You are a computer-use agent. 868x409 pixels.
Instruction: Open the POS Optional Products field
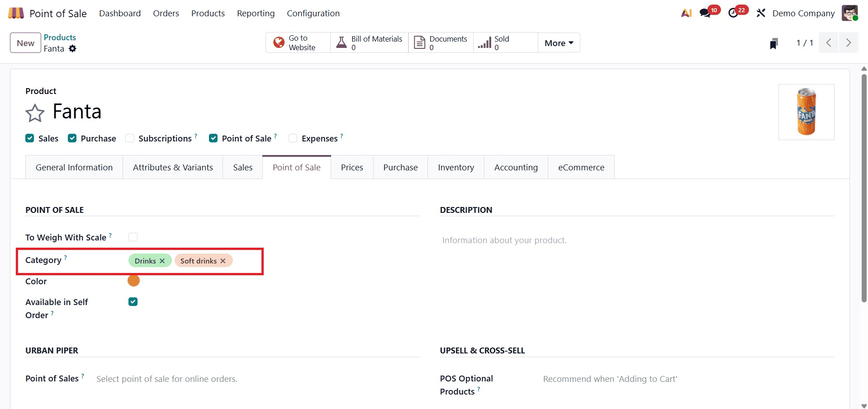[x=610, y=379]
